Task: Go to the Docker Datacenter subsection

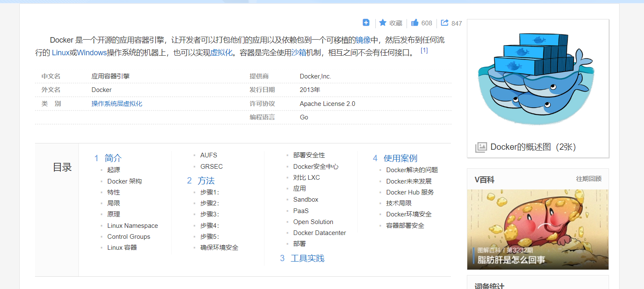Action: coord(320,233)
